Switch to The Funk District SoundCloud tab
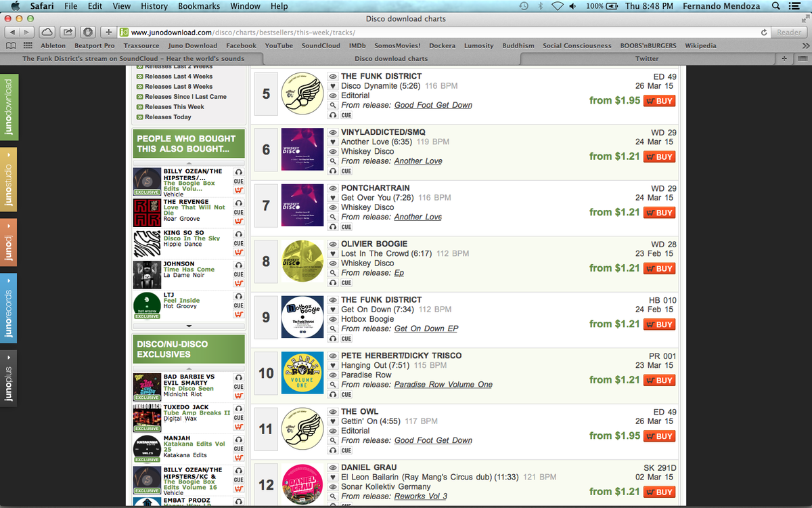 [x=134, y=58]
